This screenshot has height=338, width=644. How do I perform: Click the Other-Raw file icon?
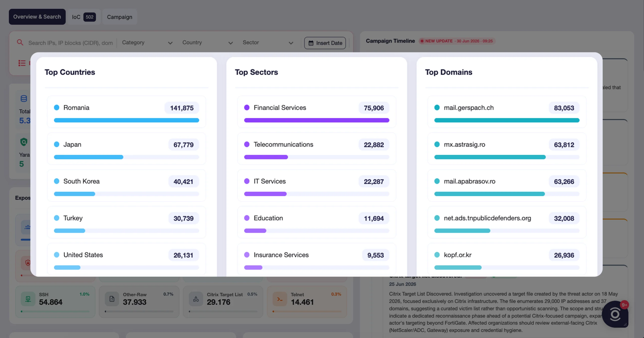click(x=112, y=299)
